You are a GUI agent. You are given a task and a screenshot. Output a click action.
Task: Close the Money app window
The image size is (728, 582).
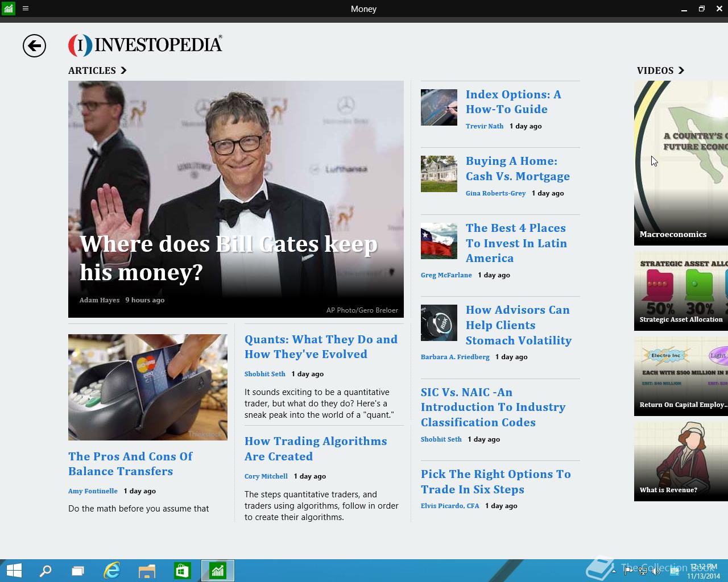(719, 9)
